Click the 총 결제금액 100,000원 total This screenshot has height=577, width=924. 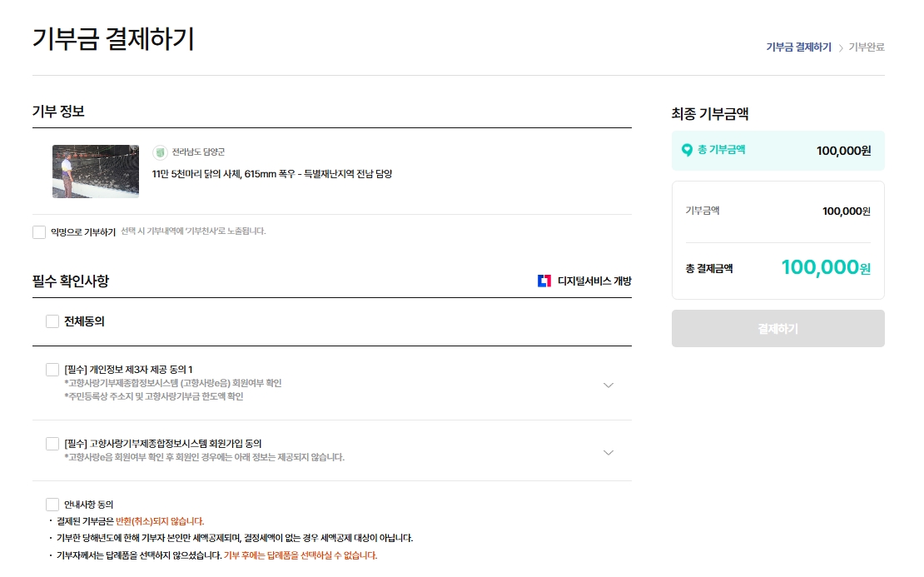point(827,268)
